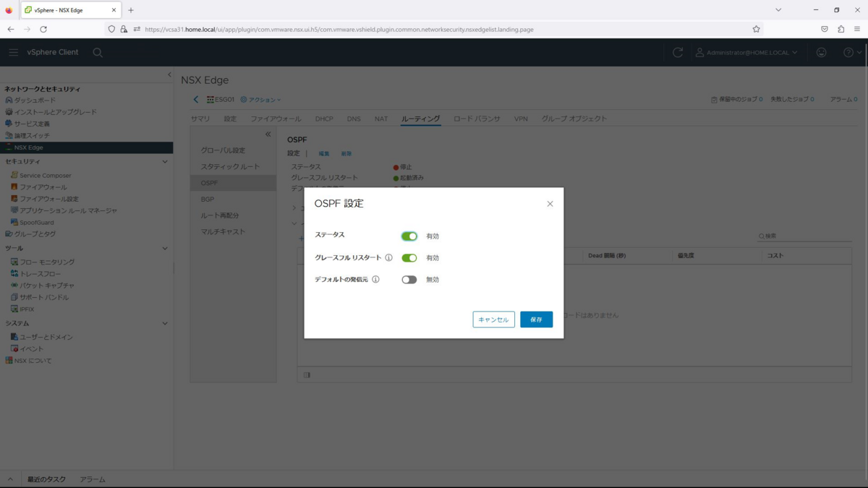This screenshot has width=868, height=488.
Task: Open サポート バンドル in the sidebar
Action: (44, 297)
